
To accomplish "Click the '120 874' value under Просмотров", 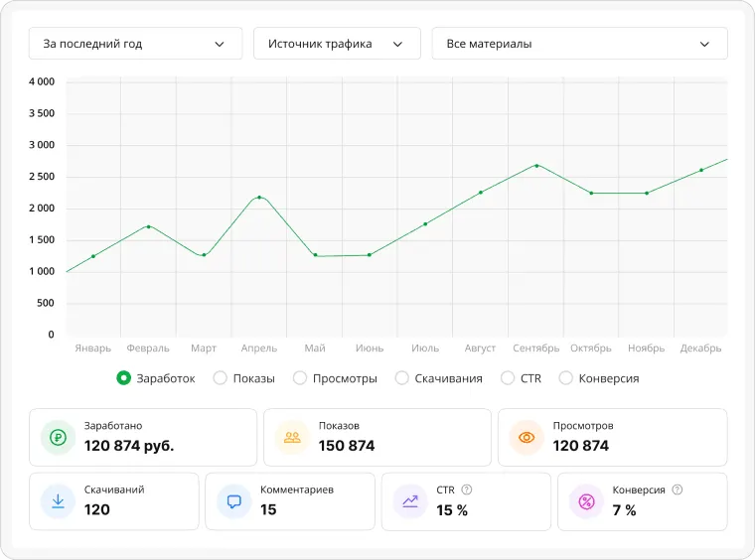I will point(581,446).
